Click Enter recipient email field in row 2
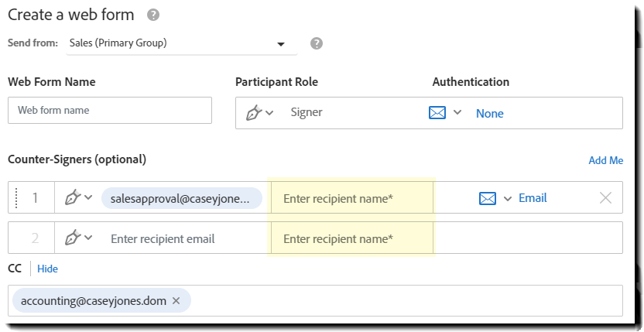 (163, 238)
